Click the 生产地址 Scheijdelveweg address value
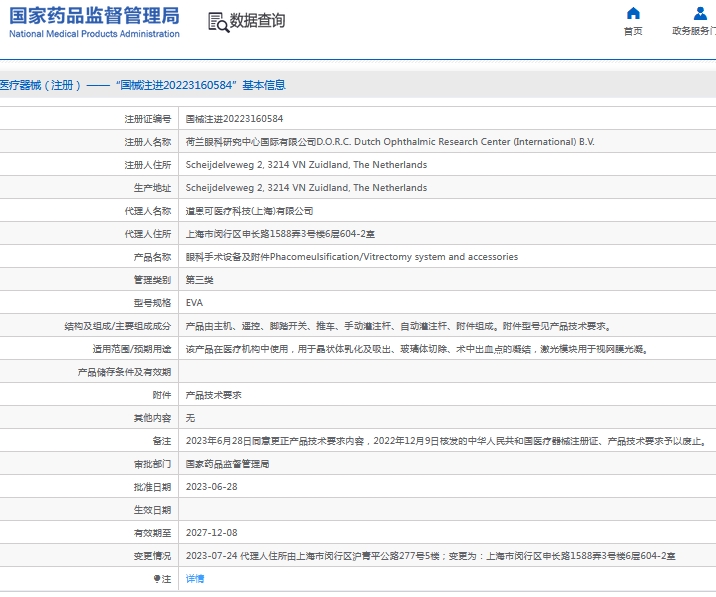The height and width of the screenshot is (597, 716). [306, 188]
